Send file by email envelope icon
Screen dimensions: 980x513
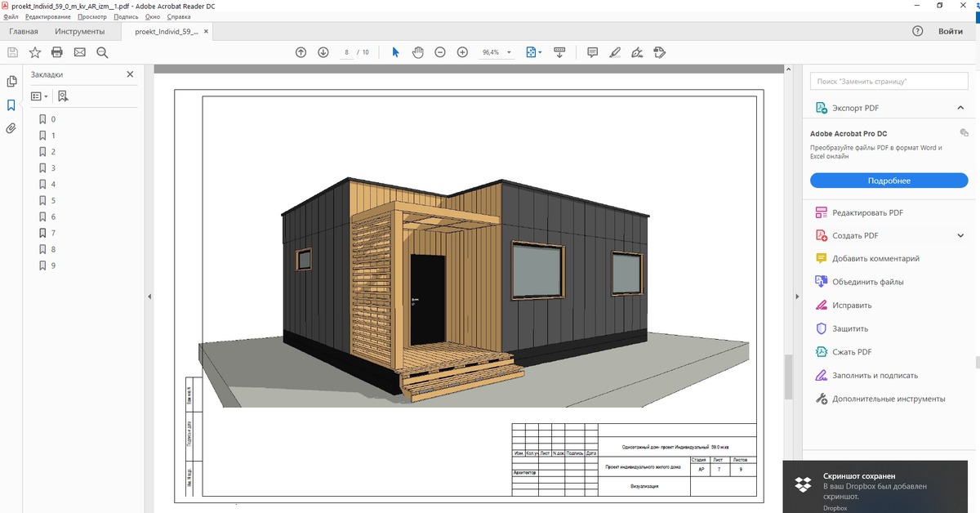(x=79, y=52)
